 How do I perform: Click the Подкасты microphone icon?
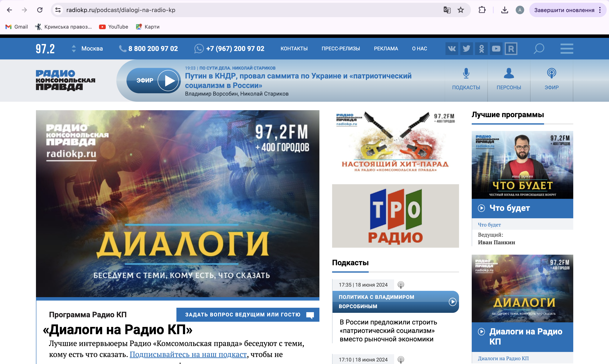click(466, 73)
